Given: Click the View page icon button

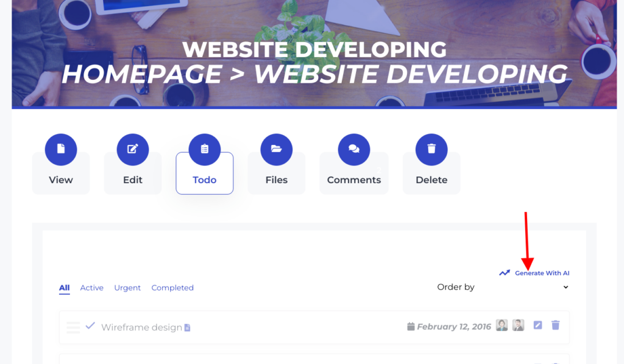Looking at the screenshot, I should point(61,149).
